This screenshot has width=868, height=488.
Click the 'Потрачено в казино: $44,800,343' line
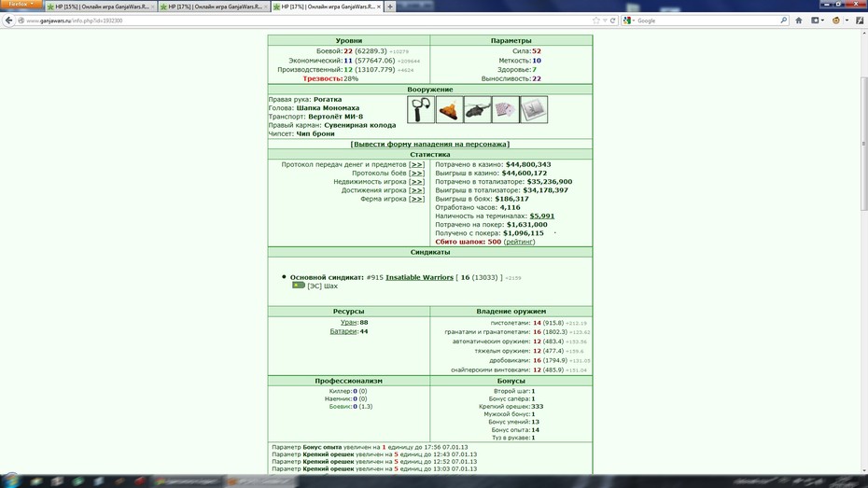493,164
